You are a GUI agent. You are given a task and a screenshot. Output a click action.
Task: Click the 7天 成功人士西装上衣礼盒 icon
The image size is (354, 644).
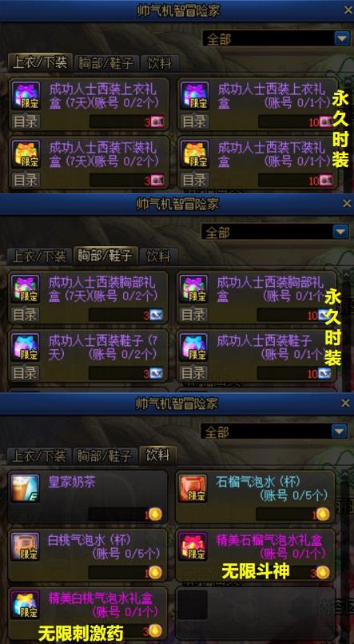click(x=26, y=95)
